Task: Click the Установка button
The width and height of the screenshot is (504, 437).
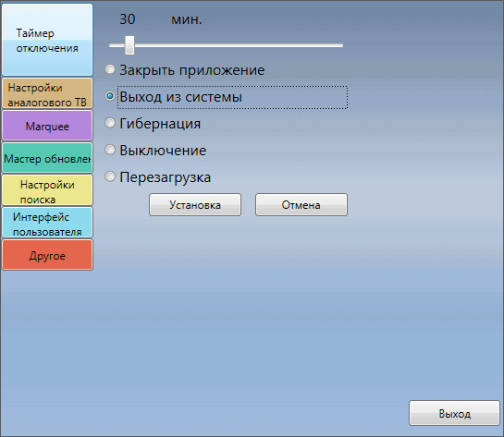Action: pyautogui.click(x=195, y=205)
